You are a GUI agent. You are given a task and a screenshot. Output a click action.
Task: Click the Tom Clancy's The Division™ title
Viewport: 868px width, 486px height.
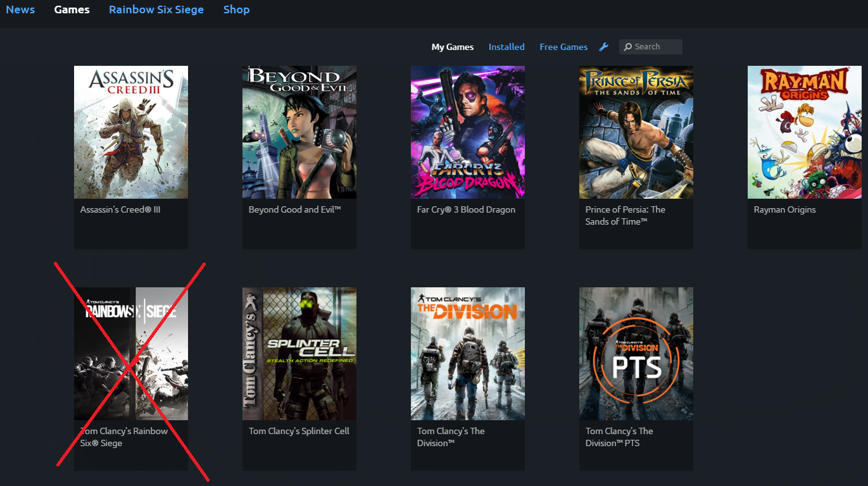click(451, 437)
